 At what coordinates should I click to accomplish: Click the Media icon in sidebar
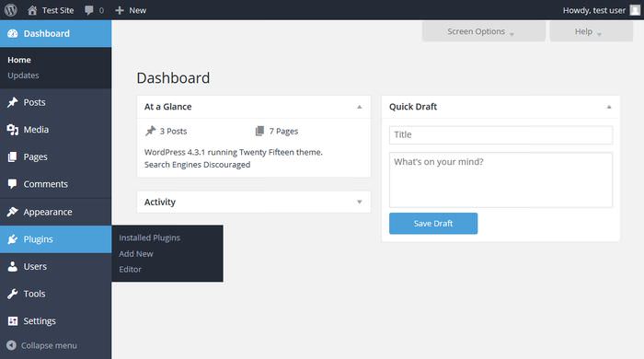tap(13, 130)
